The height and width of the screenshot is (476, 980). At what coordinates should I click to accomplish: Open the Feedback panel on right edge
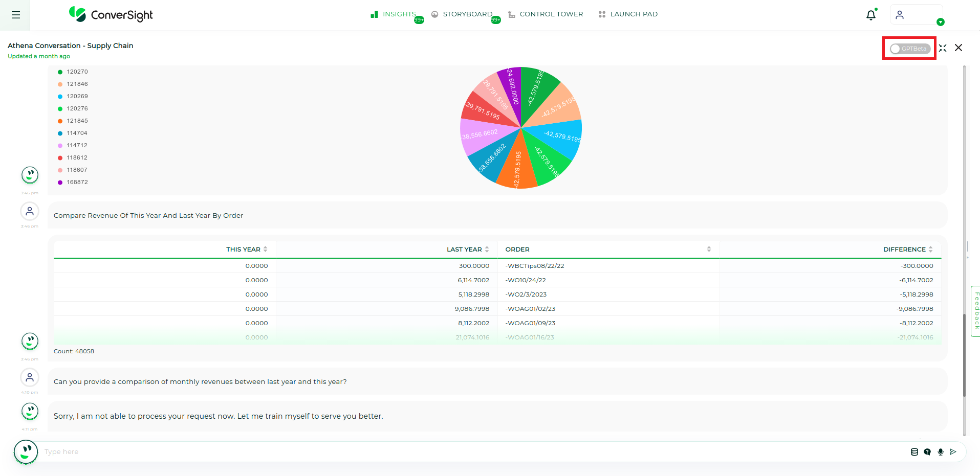(976, 309)
